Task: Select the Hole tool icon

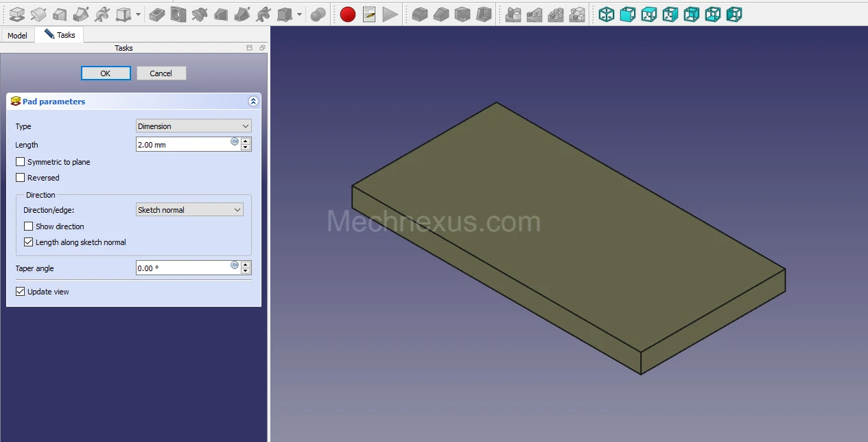Action: point(178,14)
